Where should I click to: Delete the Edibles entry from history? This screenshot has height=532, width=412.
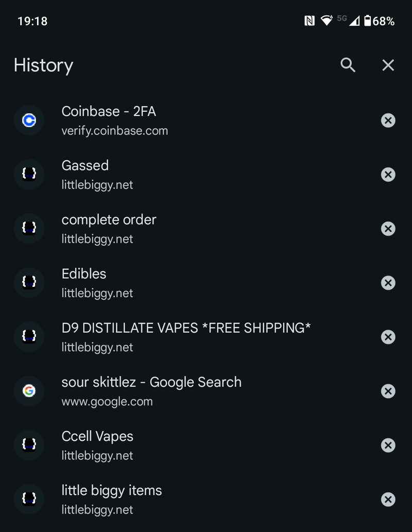388,283
